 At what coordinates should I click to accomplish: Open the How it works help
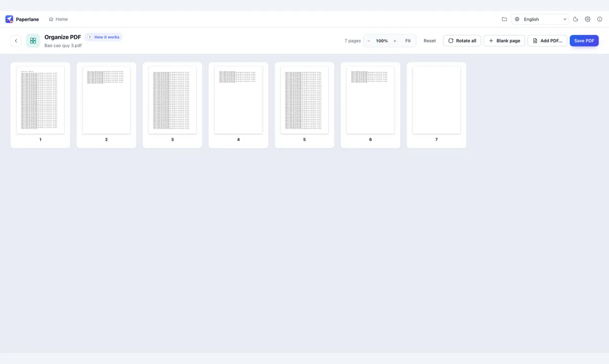pyautogui.click(x=104, y=37)
